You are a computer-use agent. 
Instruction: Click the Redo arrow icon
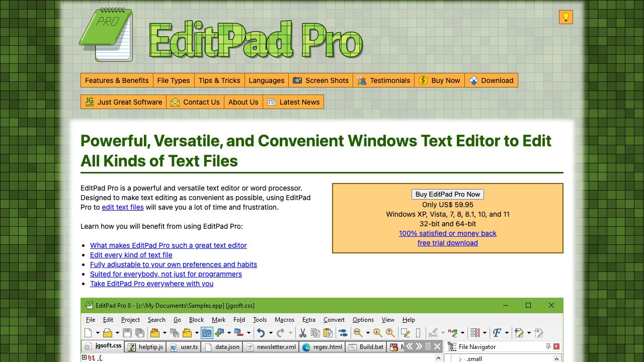(280, 333)
